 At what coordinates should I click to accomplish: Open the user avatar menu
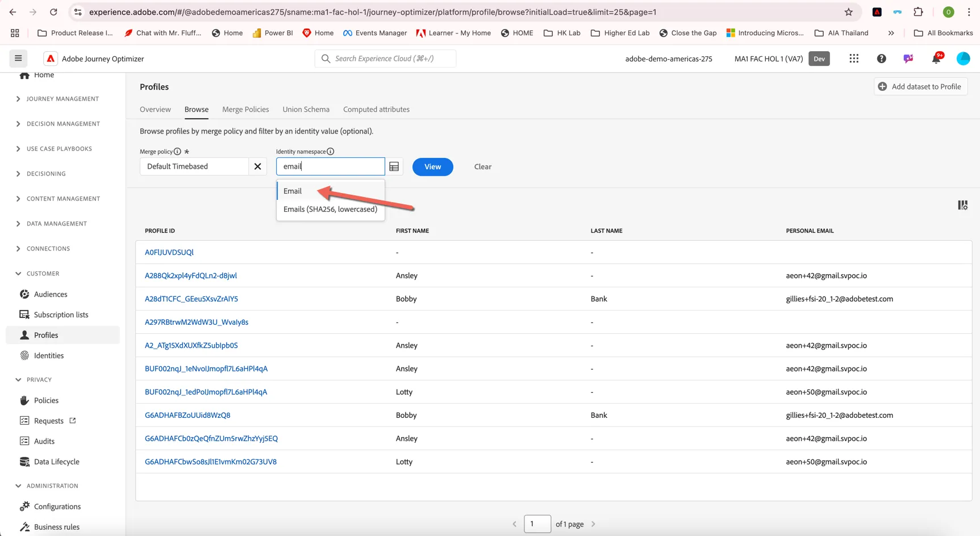[x=963, y=58]
